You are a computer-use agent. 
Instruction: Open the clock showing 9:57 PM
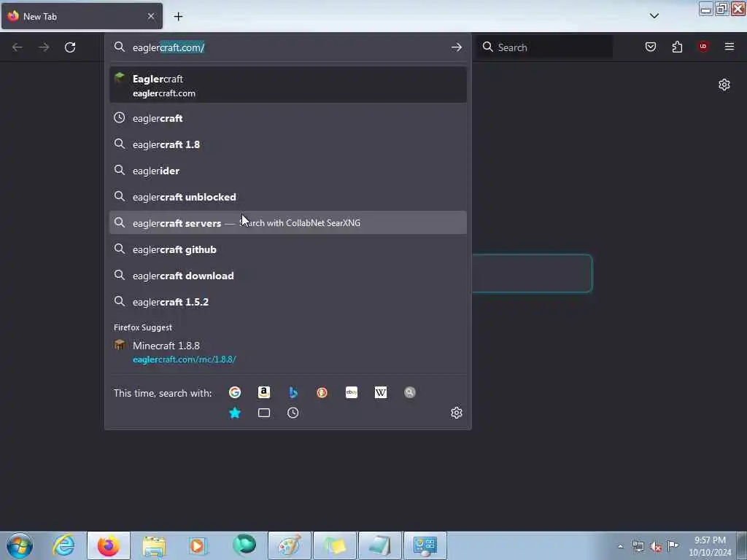(710, 546)
